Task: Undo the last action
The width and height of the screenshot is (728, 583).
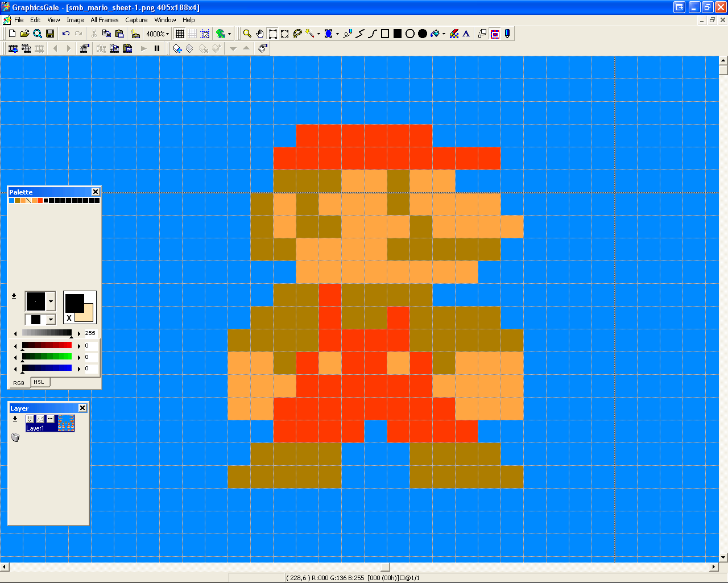Action: tap(66, 34)
